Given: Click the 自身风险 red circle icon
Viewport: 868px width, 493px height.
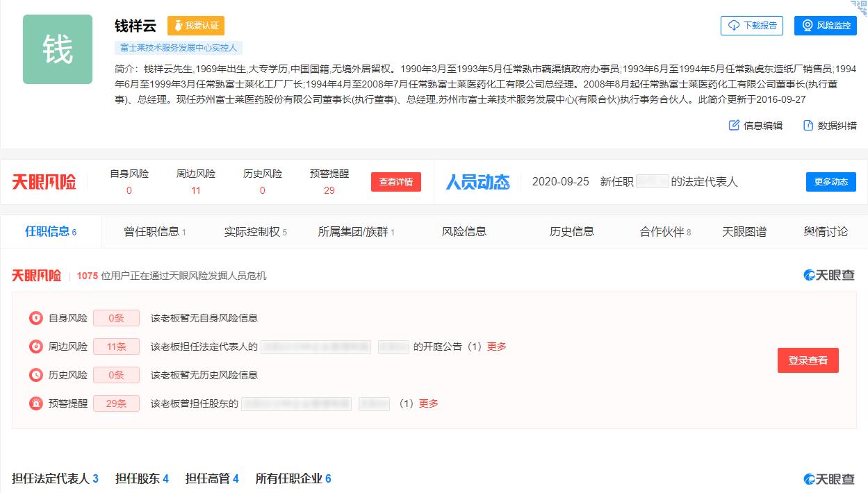Looking at the screenshot, I should 36,318.
